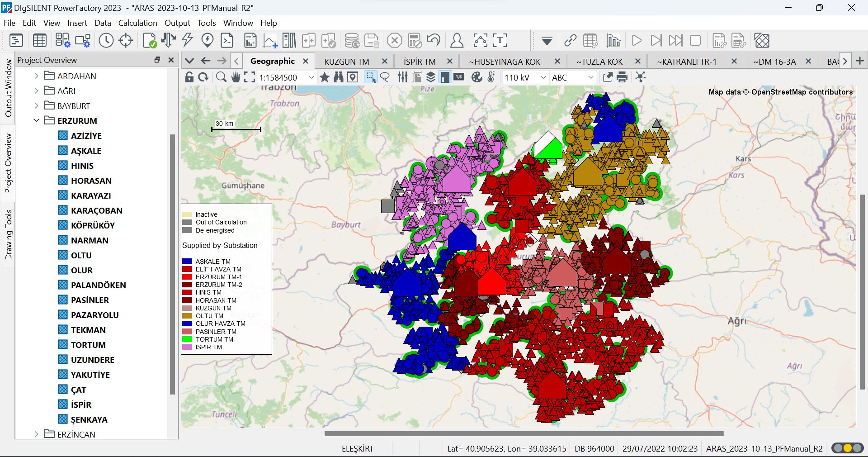Viewport: 868px width, 457px height.
Task: Click the chain link toolbar icon
Action: pyautogui.click(x=571, y=41)
